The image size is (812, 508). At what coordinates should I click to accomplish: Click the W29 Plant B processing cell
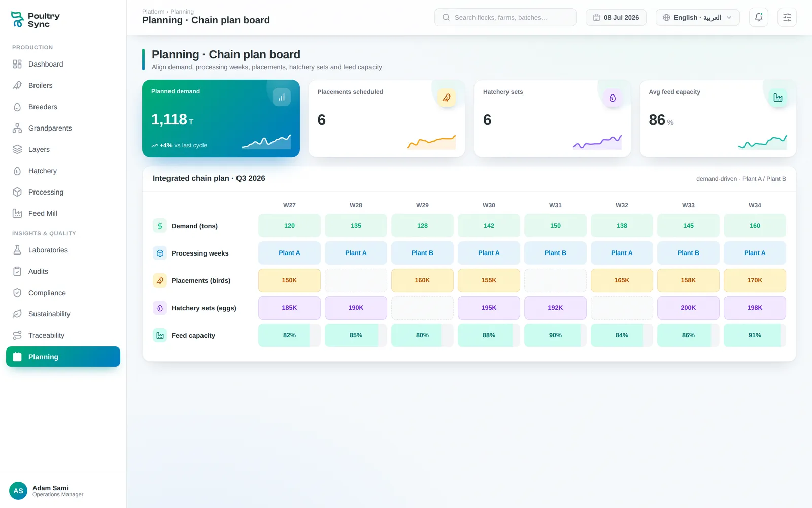(422, 253)
